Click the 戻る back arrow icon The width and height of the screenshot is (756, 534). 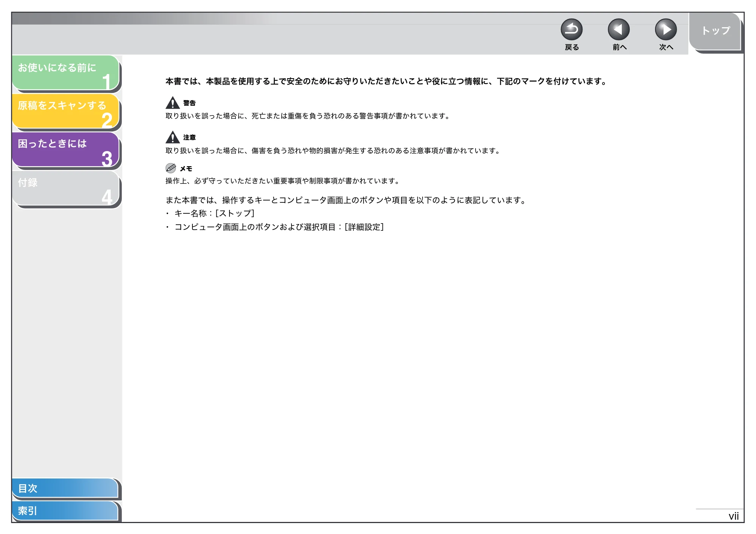[x=572, y=29]
